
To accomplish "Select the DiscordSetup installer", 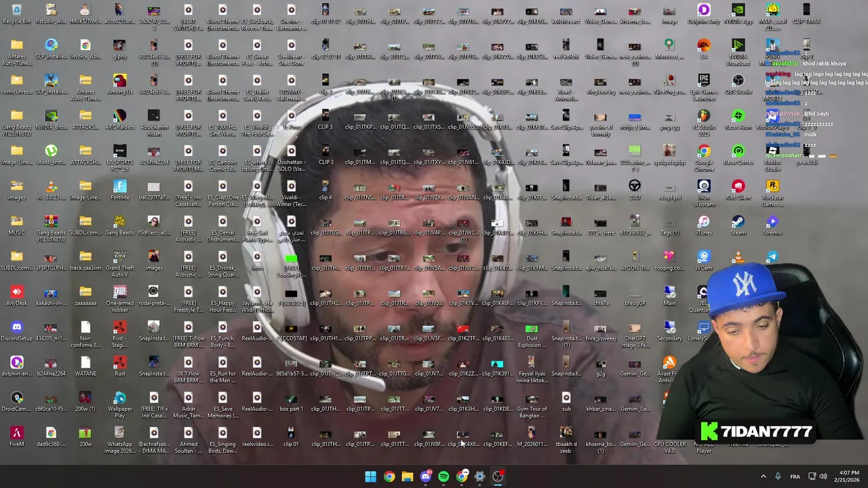I will (x=17, y=331).
